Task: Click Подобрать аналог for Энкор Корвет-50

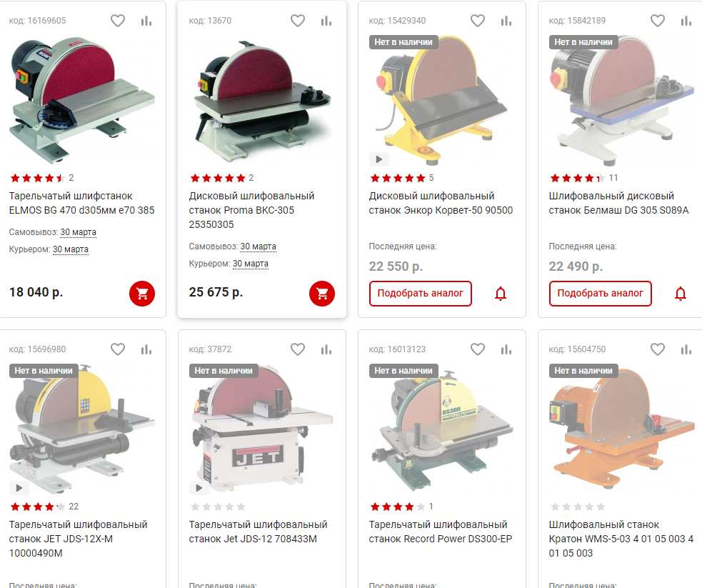Action: click(421, 294)
